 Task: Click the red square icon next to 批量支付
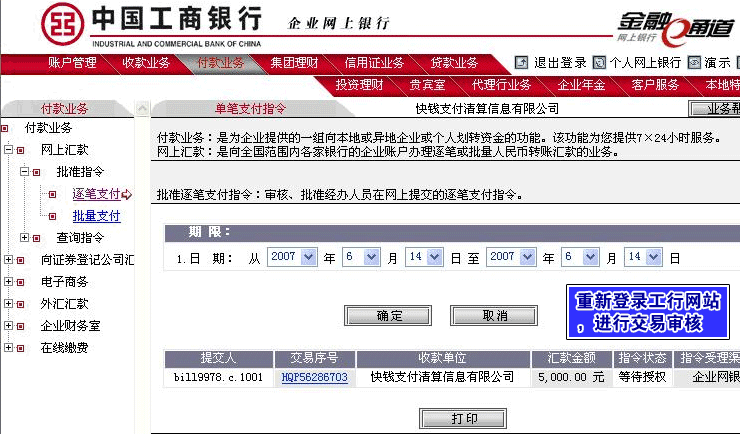[x=52, y=217]
